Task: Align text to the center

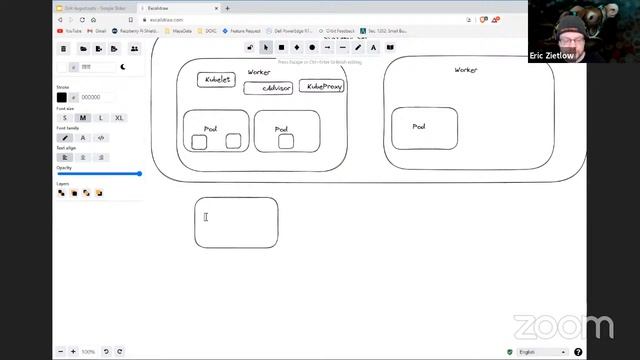Action: point(83,158)
